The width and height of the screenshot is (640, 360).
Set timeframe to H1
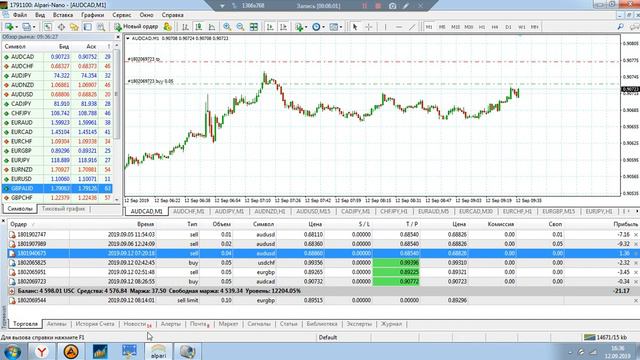(x=482, y=27)
